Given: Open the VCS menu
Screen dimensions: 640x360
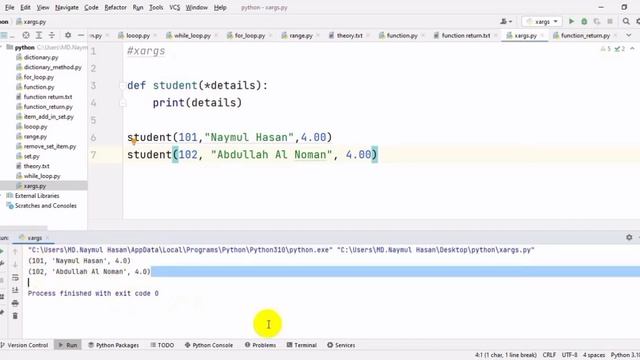Looking at the screenshot, I should click(175, 7).
